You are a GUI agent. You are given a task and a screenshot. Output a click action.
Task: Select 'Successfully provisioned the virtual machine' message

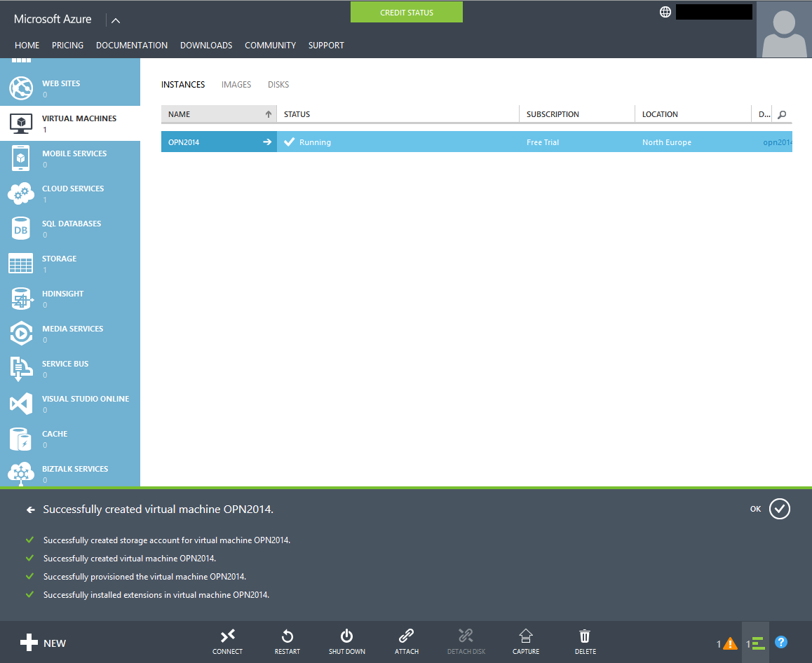pyautogui.click(x=144, y=577)
